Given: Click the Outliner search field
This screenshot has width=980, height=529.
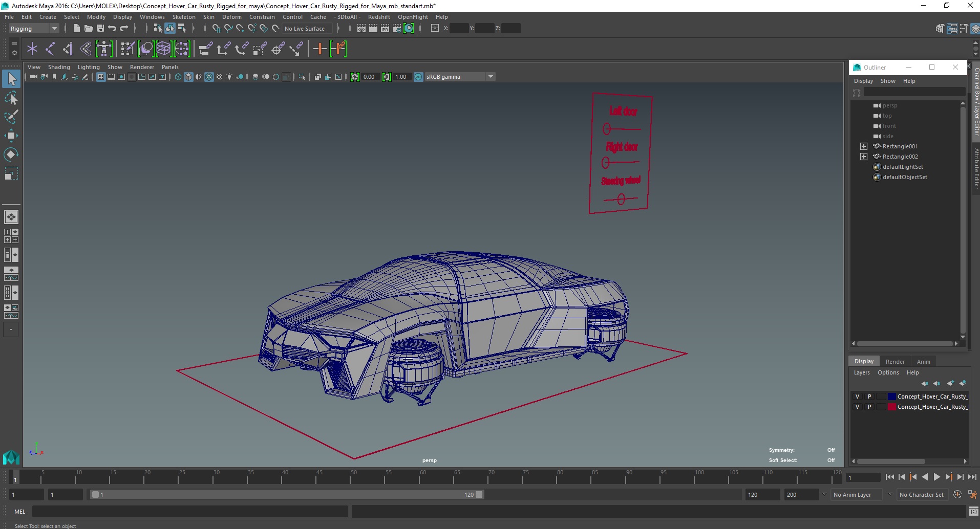Looking at the screenshot, I should coord(914,92).
